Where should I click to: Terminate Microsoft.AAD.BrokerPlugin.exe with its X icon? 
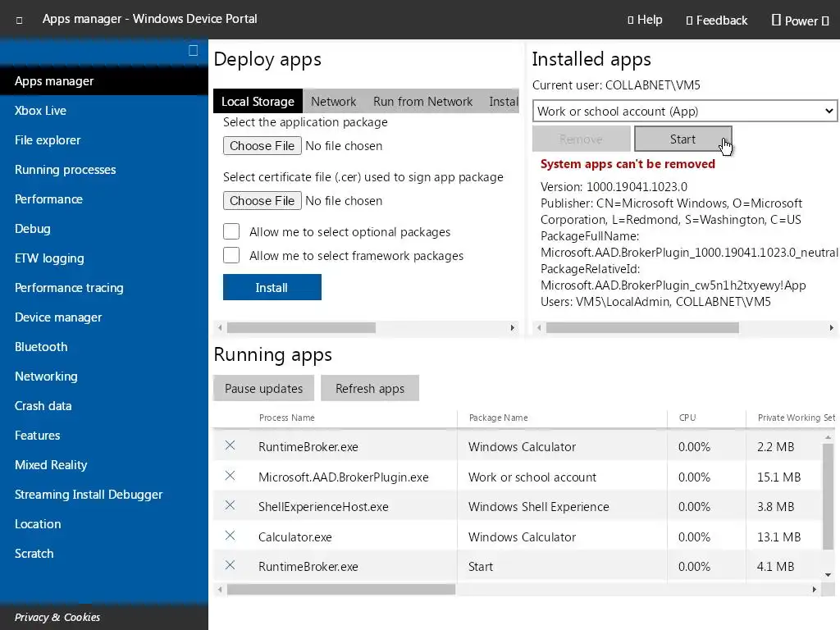click(230, 476)
